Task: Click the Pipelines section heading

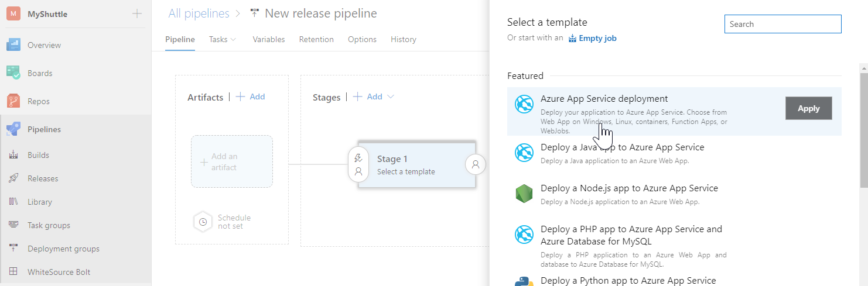Action: [44, 129]
